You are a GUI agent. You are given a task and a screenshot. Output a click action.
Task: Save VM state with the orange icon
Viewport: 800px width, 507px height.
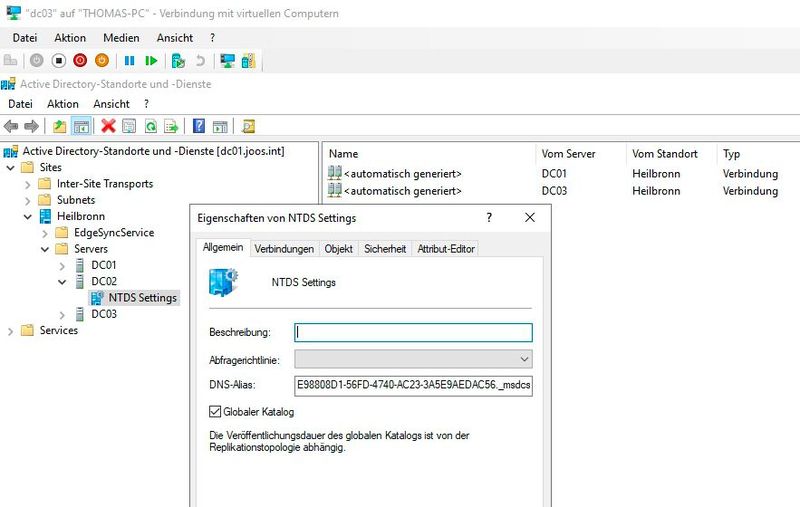(x=102, y=61)
